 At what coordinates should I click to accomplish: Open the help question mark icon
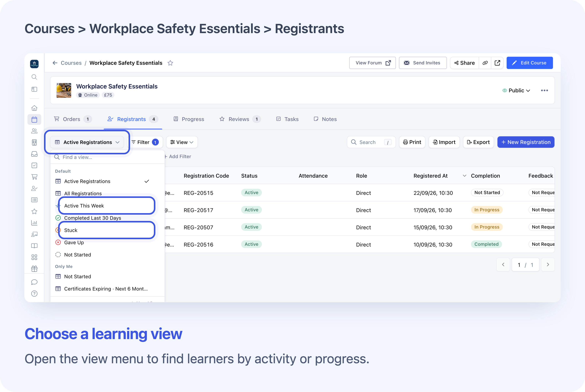(34, 294)
